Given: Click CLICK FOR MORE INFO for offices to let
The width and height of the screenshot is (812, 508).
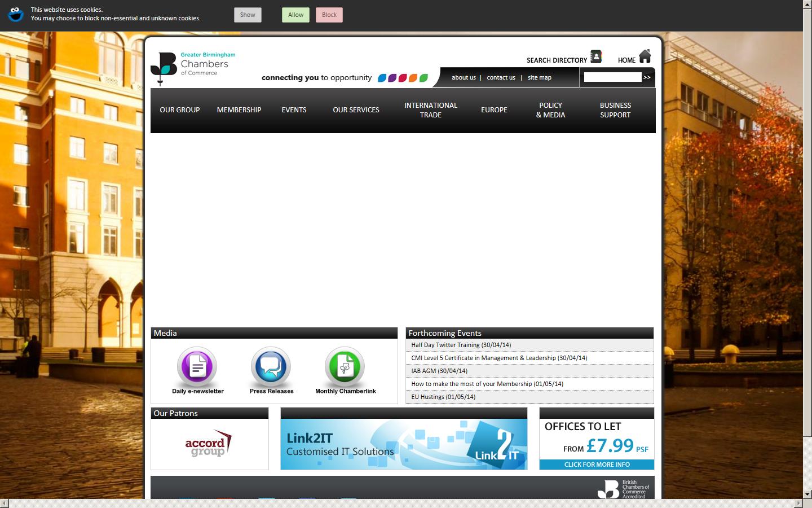Looking at the screenshot, I should [x=597, y=465].
